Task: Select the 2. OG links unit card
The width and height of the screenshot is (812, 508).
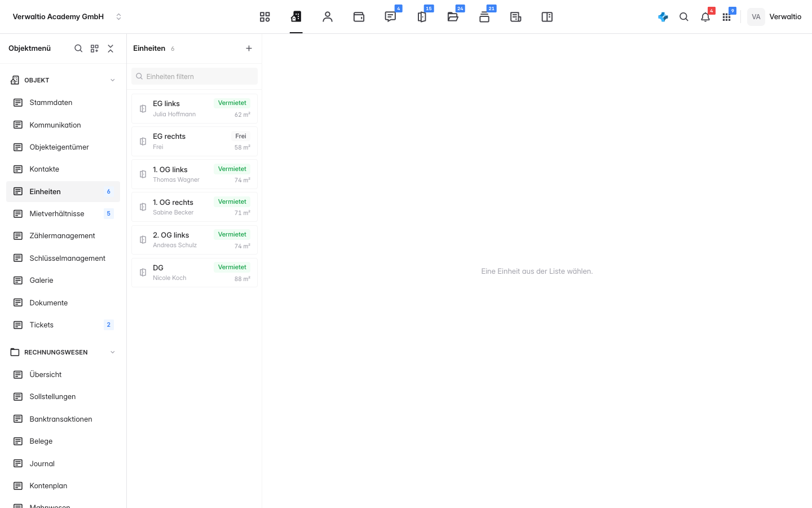Action: [195, 240]
